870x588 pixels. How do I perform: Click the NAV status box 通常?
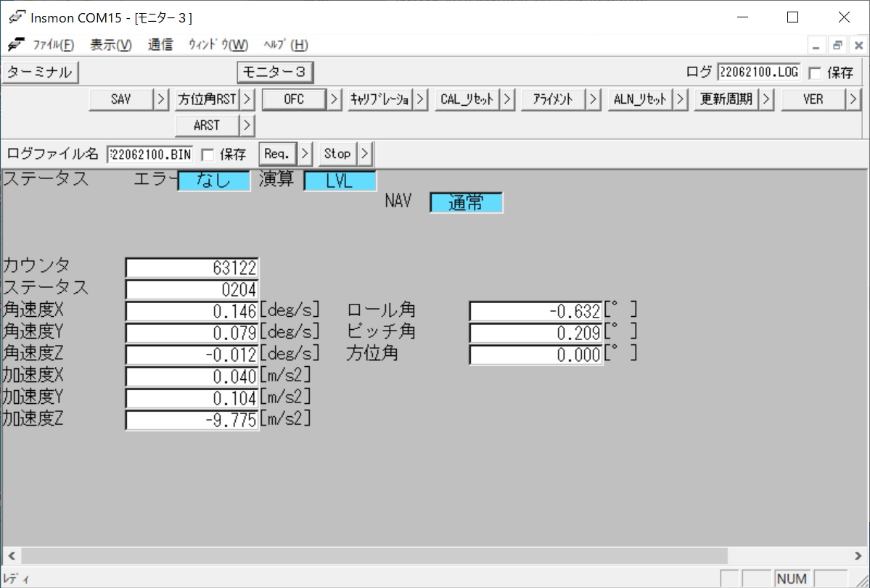pyautogui.click(x=467, y=202)
